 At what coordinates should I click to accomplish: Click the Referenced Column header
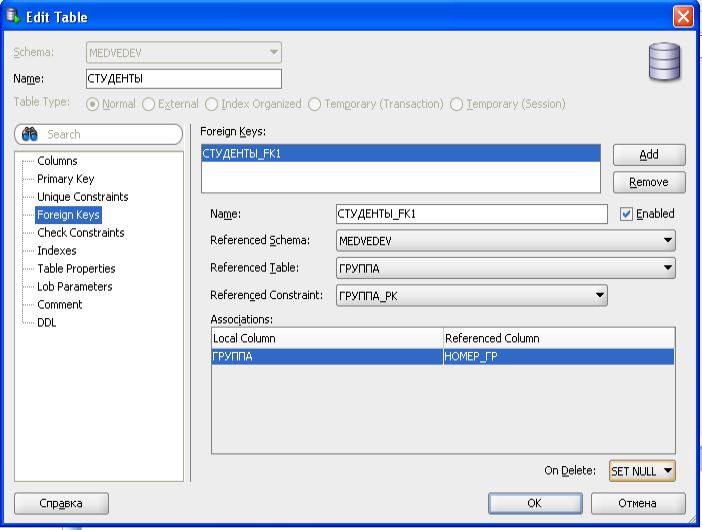559,338
